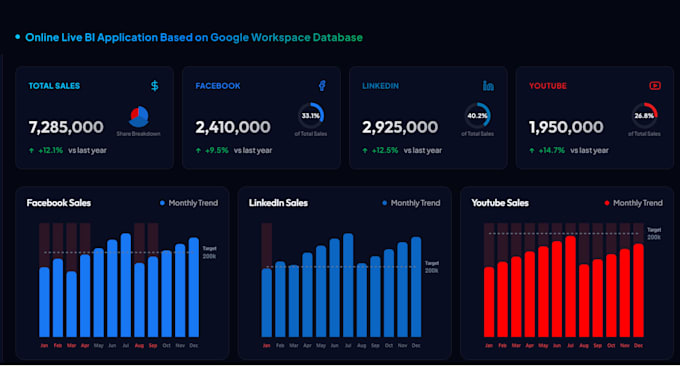Select the 40.2% LinkedIn donut gauge
Viewport: 680px width, 373px height.
(477, 115)
